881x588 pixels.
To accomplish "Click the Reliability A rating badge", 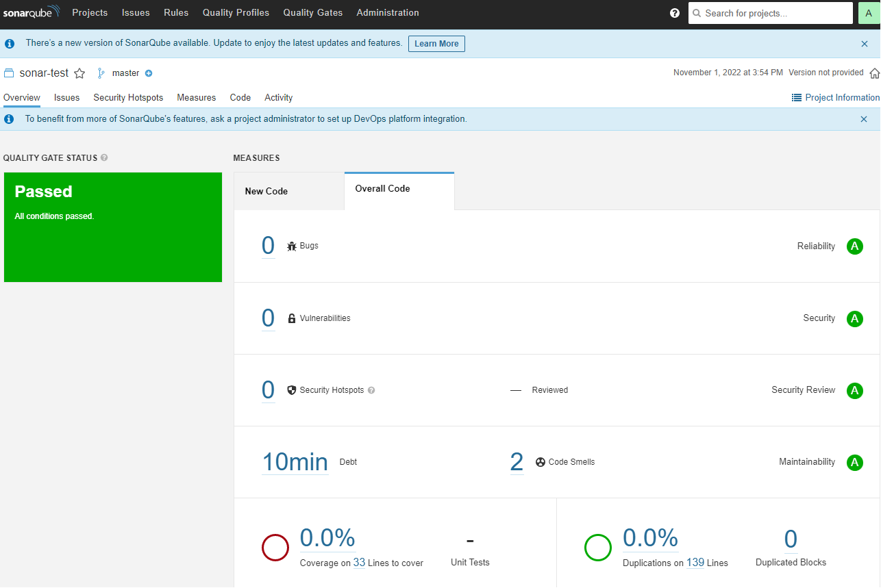I will click(x=854, y=246).
